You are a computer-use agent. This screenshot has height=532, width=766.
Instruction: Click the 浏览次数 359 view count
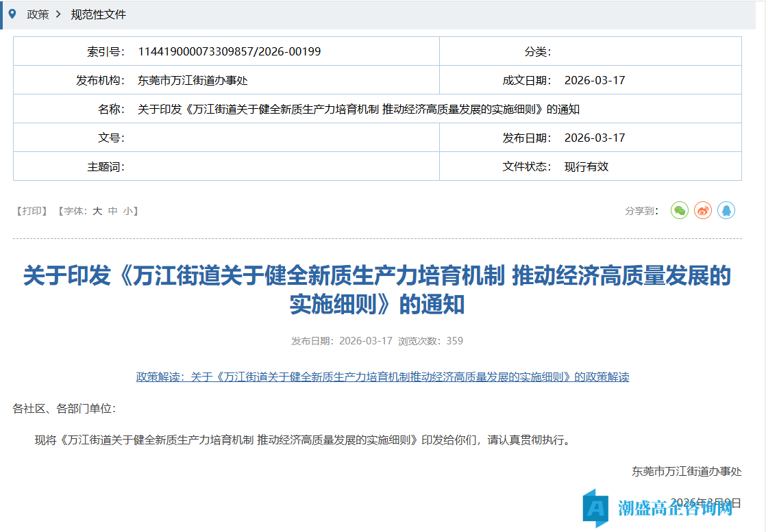coord(430,341)
